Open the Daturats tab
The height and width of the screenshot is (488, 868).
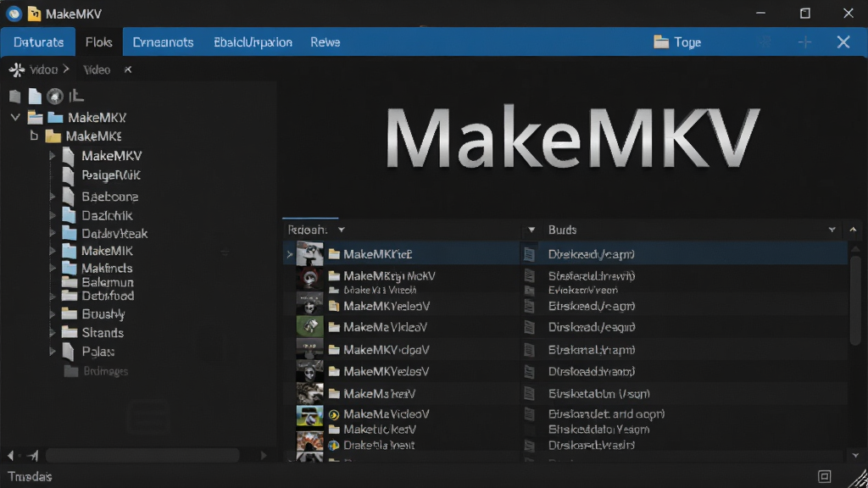click(38, 42)
